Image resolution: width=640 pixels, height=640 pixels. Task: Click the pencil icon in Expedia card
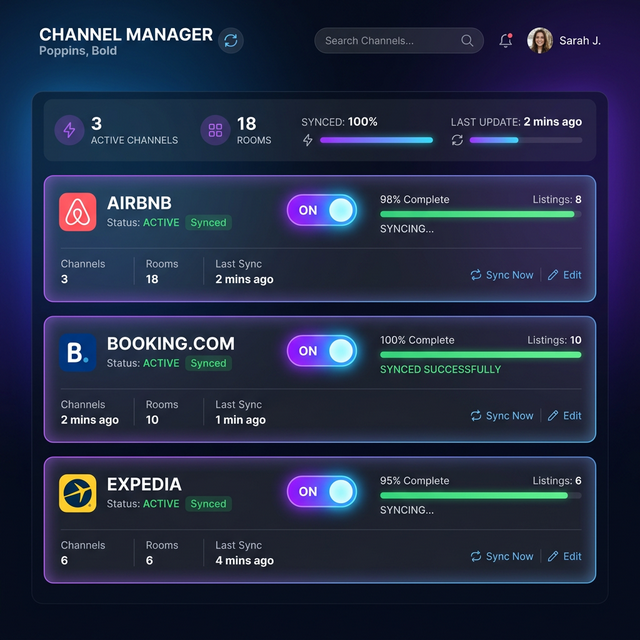point(553,556)
